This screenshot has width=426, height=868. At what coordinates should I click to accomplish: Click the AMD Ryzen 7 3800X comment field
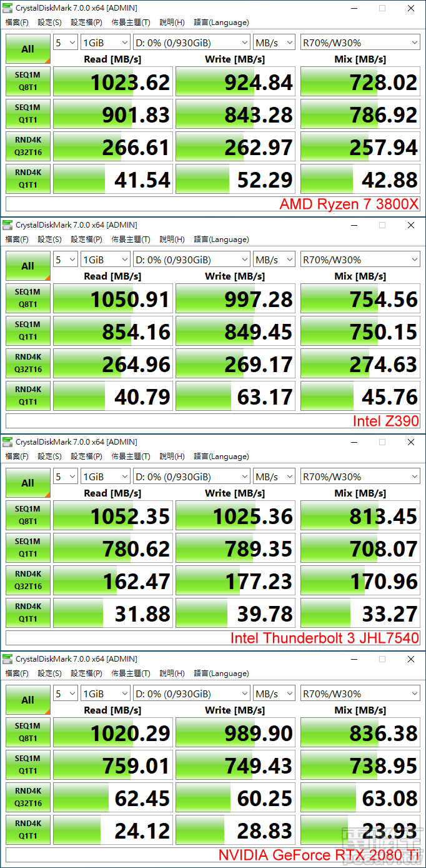(213, 204)
